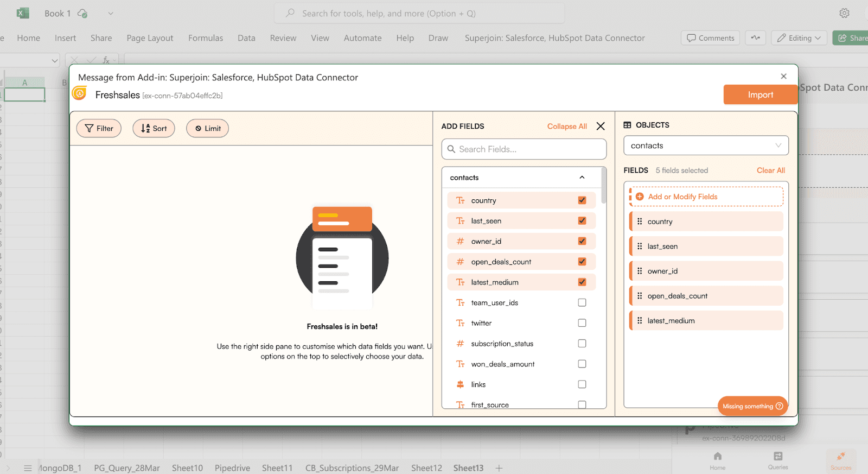Click the text icon for won_deals_amount
This screenshot has height=474, width=868.
(461, 364)
